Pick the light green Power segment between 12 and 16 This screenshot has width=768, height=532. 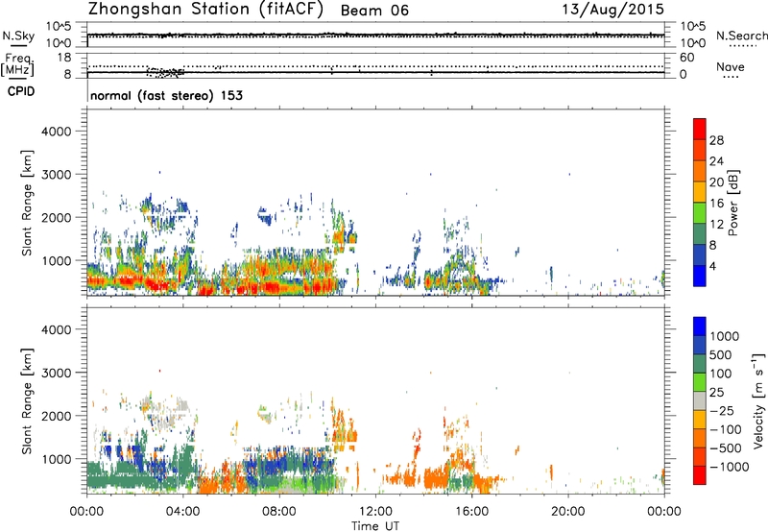pyautogui.click(x=700, y=213)
